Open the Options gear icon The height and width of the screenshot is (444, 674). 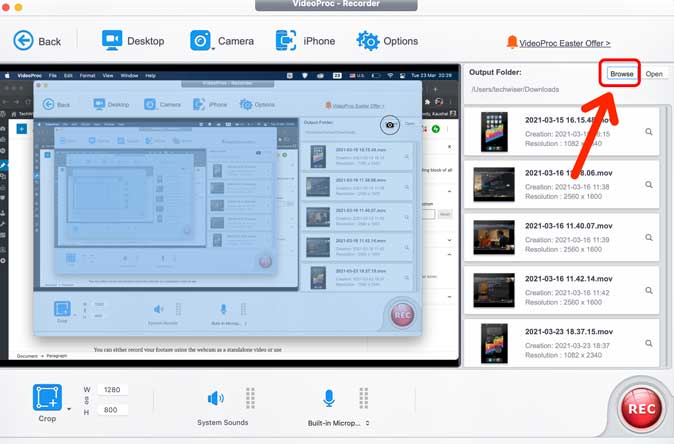click(x=368, y=41)
